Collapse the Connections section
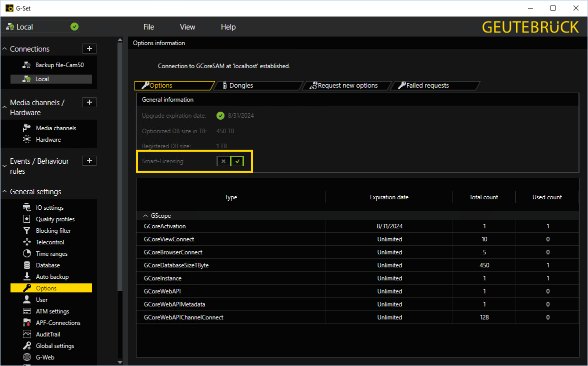This screenshot has width=588, height=366. tap(5, 49)
